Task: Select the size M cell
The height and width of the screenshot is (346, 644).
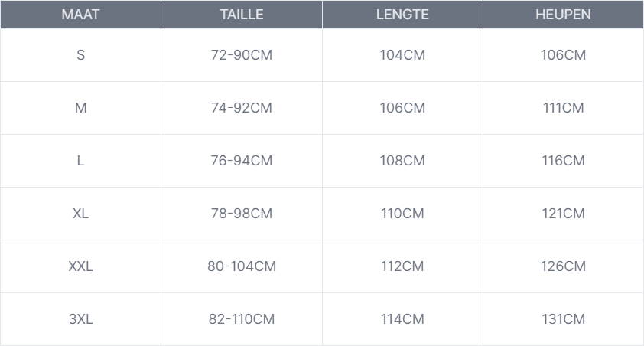Action: (80, 108)
